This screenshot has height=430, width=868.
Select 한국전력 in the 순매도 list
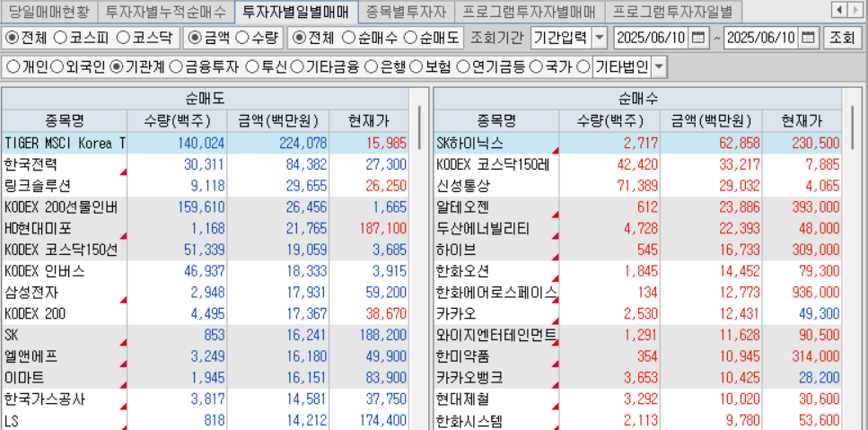(x=205, y=164)
